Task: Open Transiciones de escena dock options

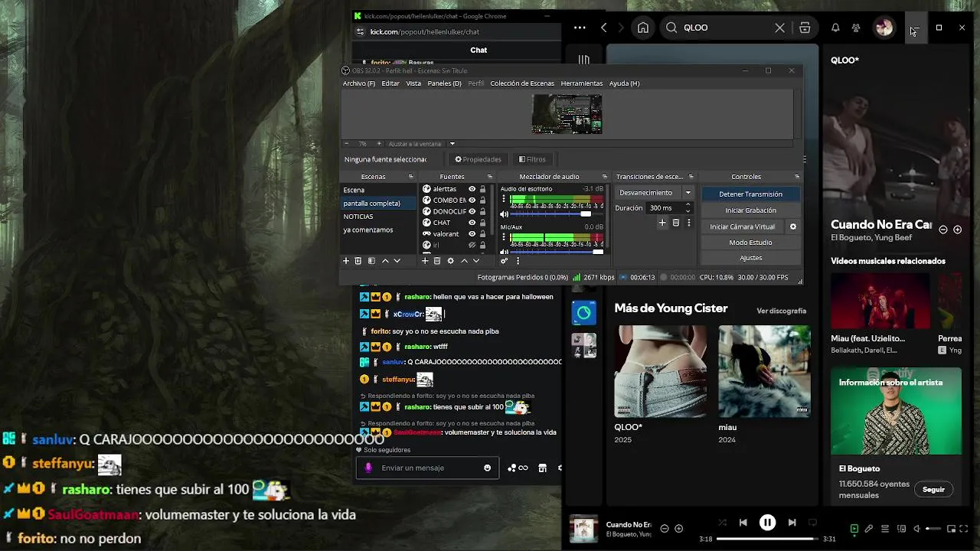Action: click(x=691, y=177)
